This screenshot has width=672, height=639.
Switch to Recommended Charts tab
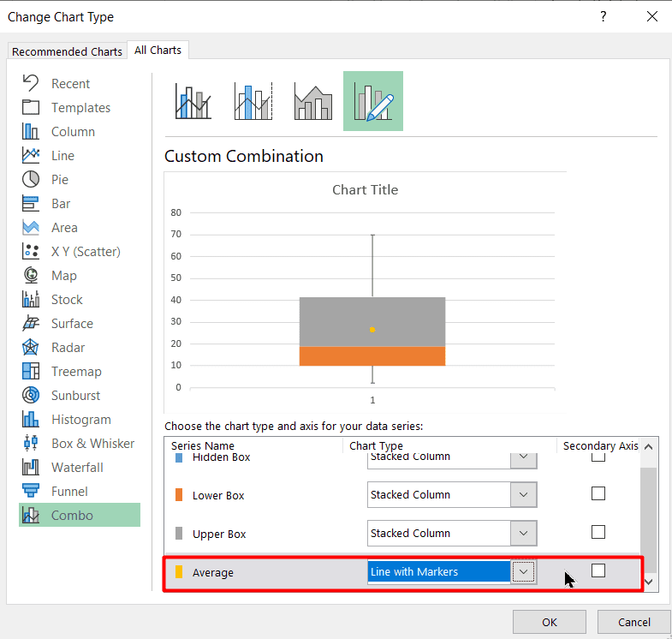pyautogui.click(x=68, y=51)
